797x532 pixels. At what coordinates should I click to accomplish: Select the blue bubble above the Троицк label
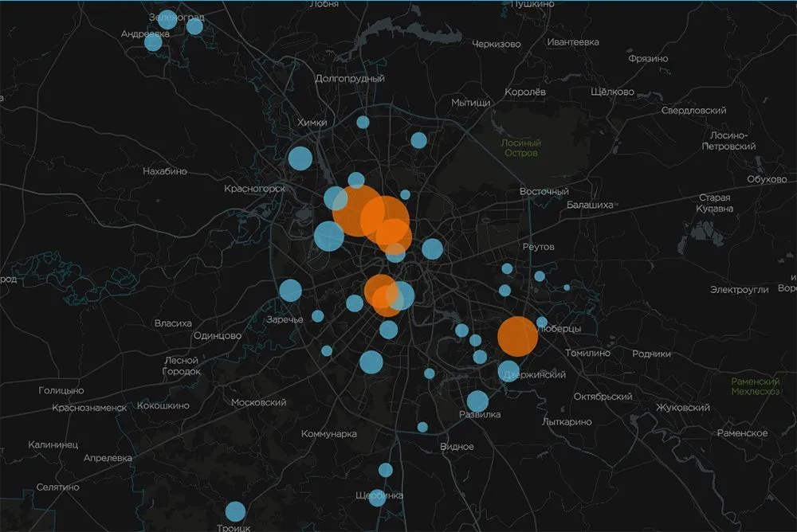point(235,511)
